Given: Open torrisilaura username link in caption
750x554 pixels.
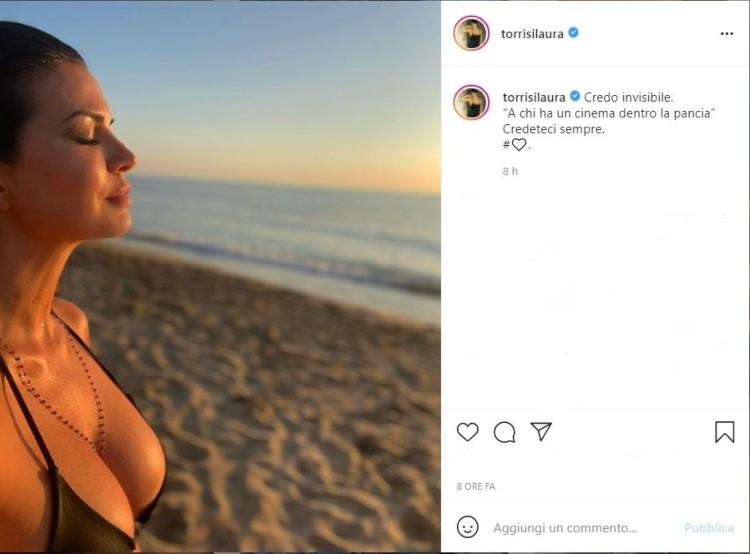Looking at the screenshot, I should pos(533,97).
